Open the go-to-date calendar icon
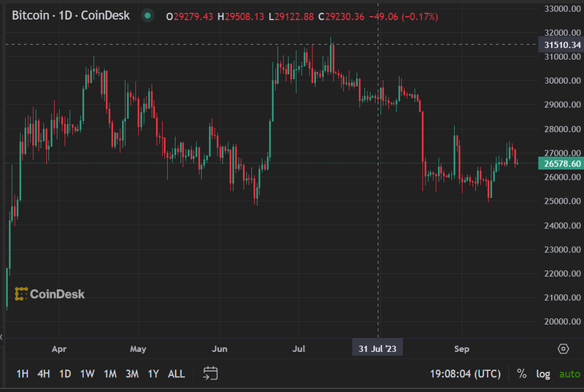 (210, 374)
